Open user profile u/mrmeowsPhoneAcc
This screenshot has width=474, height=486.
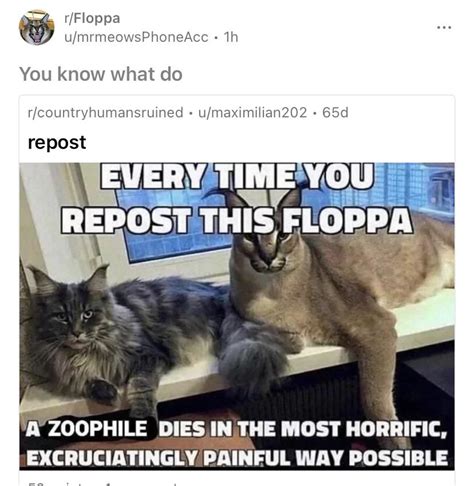point(136,37)
